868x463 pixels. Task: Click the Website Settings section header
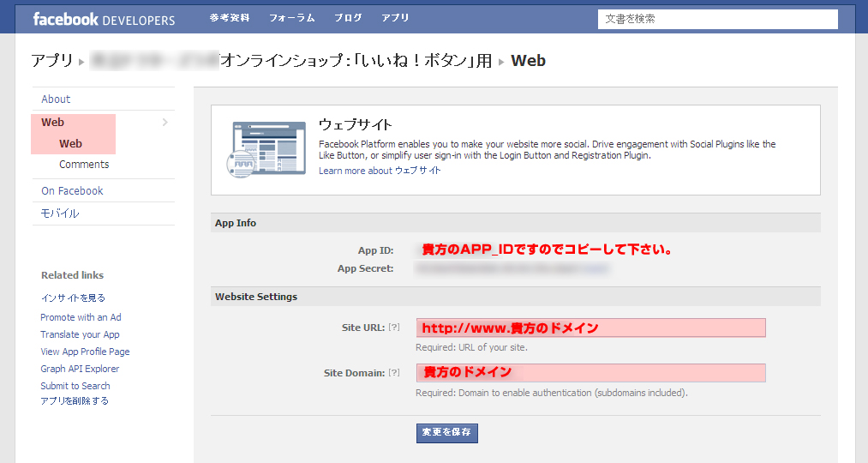[x=515, y=297]
